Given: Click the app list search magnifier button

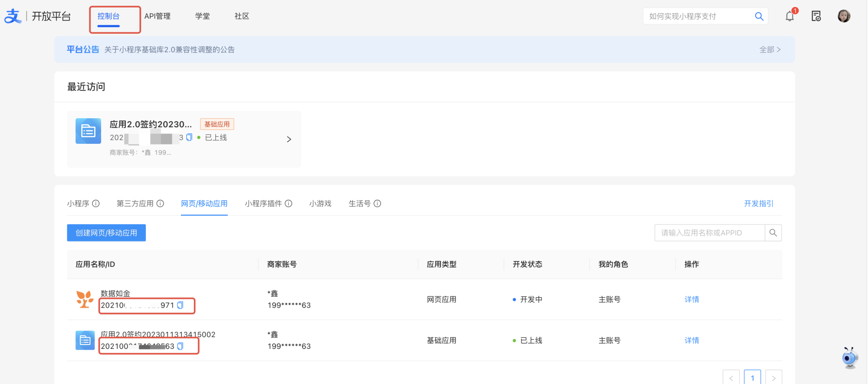Looking at the screenshot, I should pyautogui.click(x=773, y=233).
